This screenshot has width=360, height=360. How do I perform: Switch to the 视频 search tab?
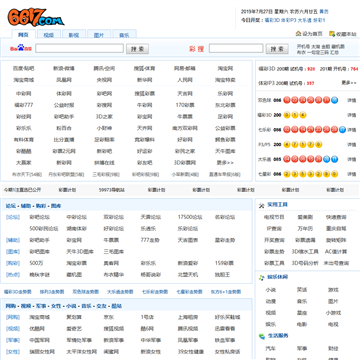(48, 35)
